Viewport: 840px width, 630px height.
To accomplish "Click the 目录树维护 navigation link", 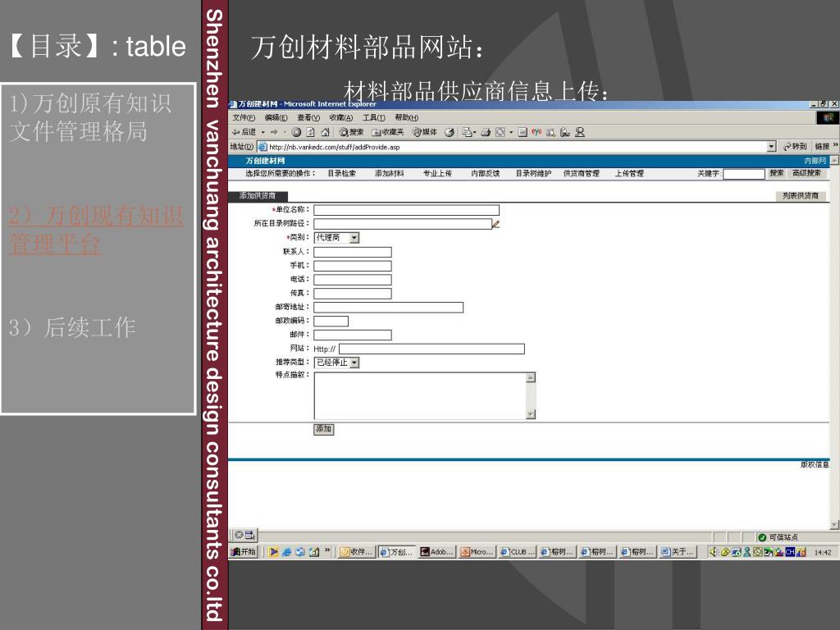I will click(533, 174).
